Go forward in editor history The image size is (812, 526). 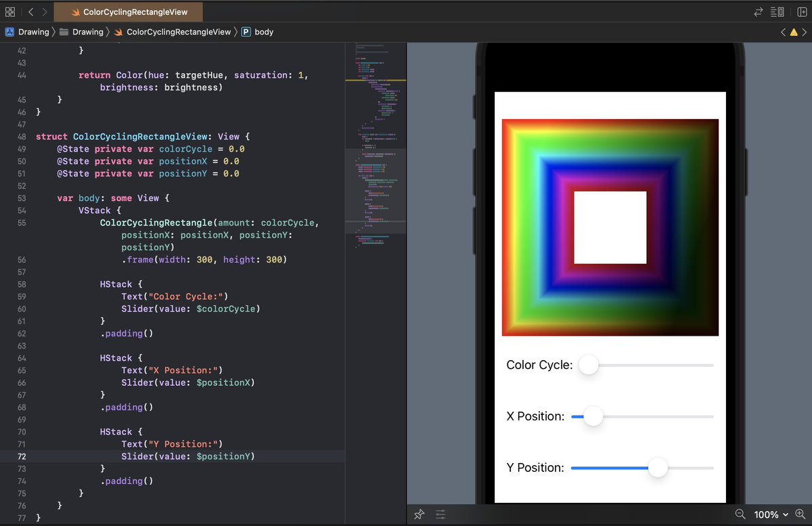[45, 12]
